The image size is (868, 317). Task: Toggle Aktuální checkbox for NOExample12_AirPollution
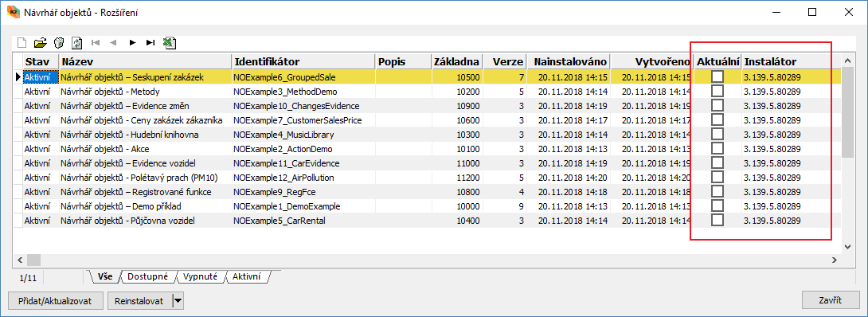point(717,177)
